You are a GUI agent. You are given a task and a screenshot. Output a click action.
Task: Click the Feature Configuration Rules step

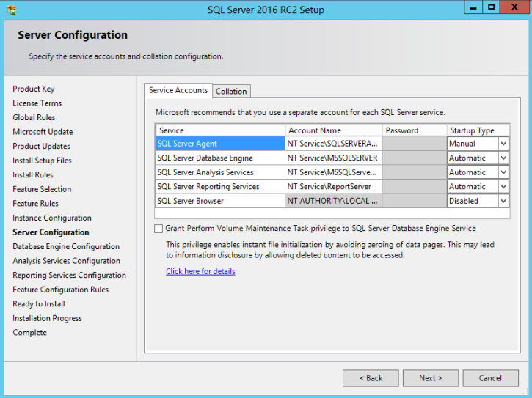pyautogui.click(x=61, y=290)
